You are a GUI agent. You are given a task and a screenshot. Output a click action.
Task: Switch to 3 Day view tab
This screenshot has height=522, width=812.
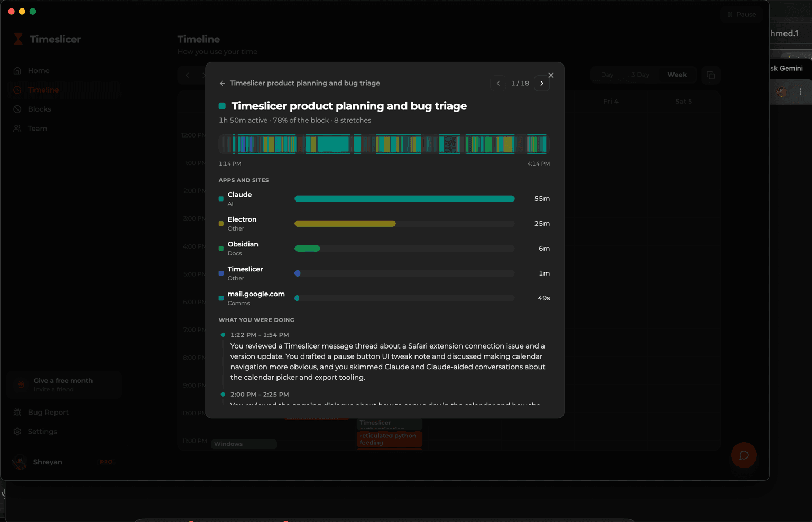640,75
